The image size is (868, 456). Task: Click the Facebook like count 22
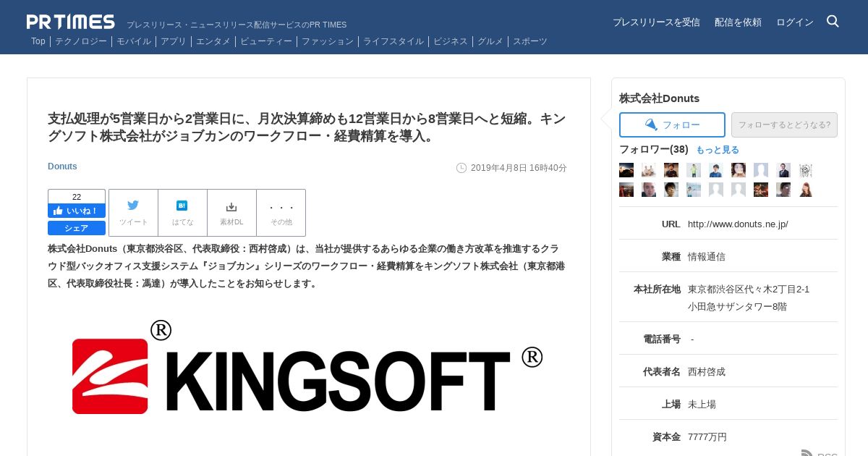click(x=77, y=197)
